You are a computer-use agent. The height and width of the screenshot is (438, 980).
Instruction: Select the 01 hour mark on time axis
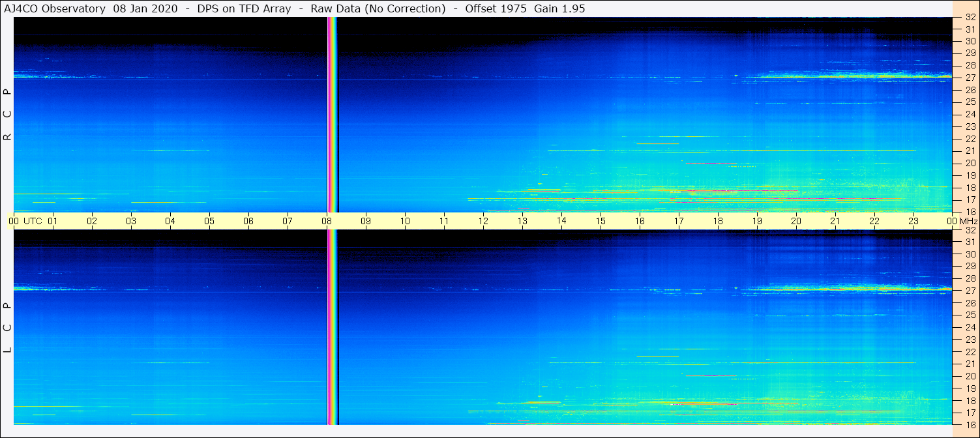53,221
